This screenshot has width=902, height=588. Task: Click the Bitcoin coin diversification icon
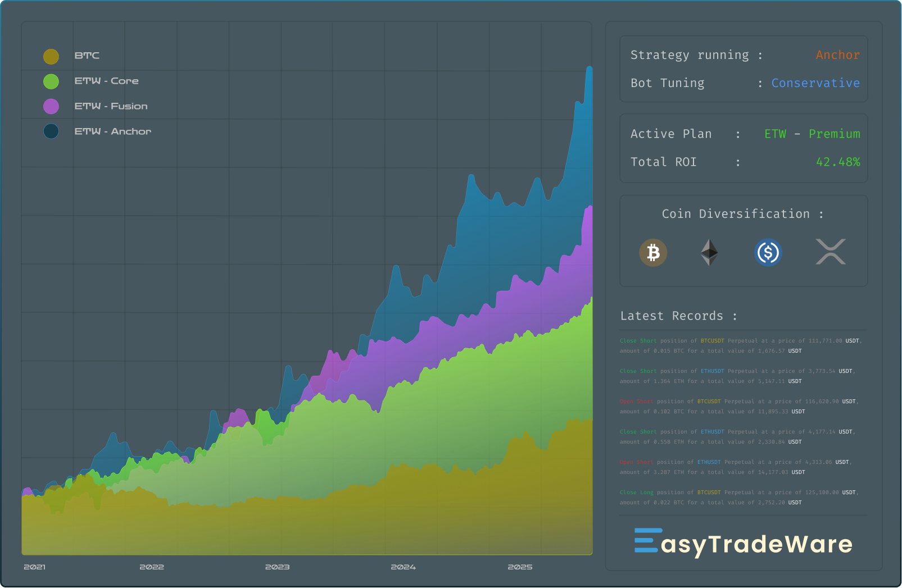[x=652, y=253]
